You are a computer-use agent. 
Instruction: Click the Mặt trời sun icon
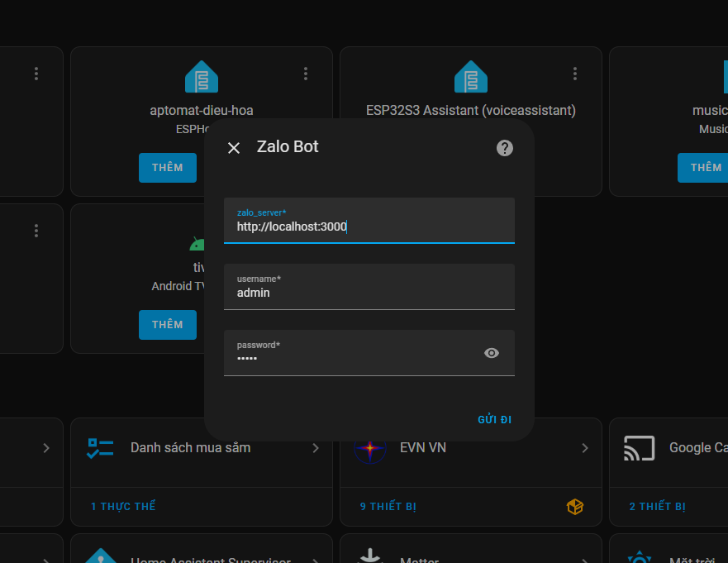[640, 556]
